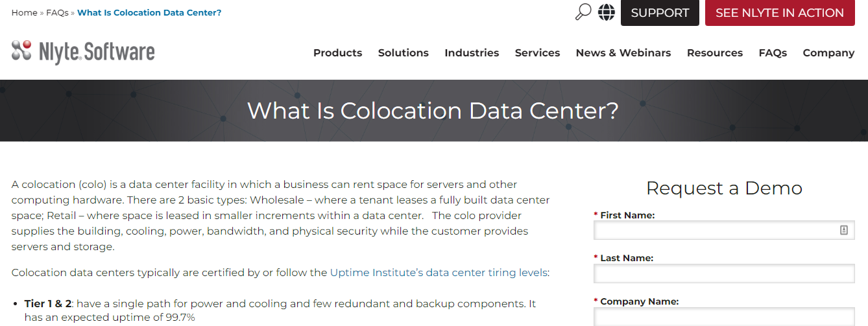
Task: Follow the FAQs breadcrumb link
Action: [57, 13]
